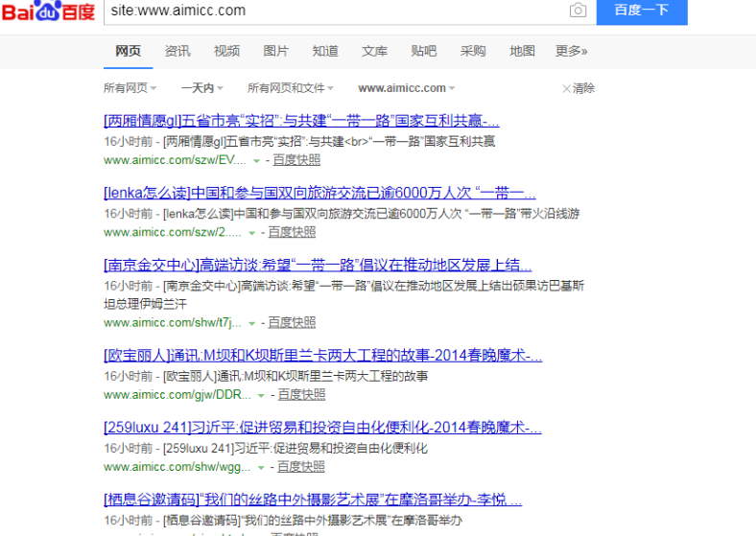Click snippet text mentioning 坦总理伊姆兰汗
The width and height of the screenshot is (756, 536).
click(145, 304)
